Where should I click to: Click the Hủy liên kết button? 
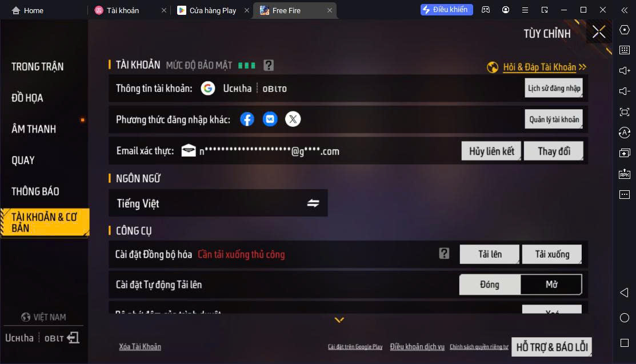[491, 151]
